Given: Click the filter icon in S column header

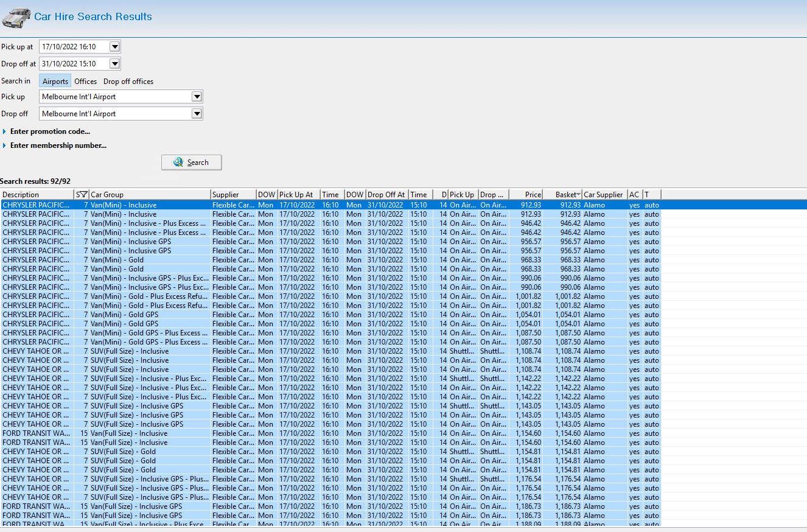Looking at the screenshot, I should coord(83,195).
